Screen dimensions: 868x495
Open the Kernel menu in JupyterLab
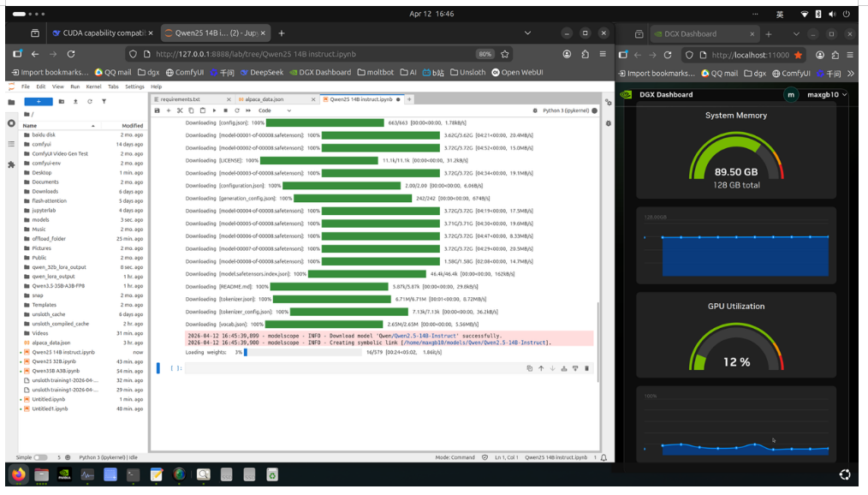tap(93, 87)
